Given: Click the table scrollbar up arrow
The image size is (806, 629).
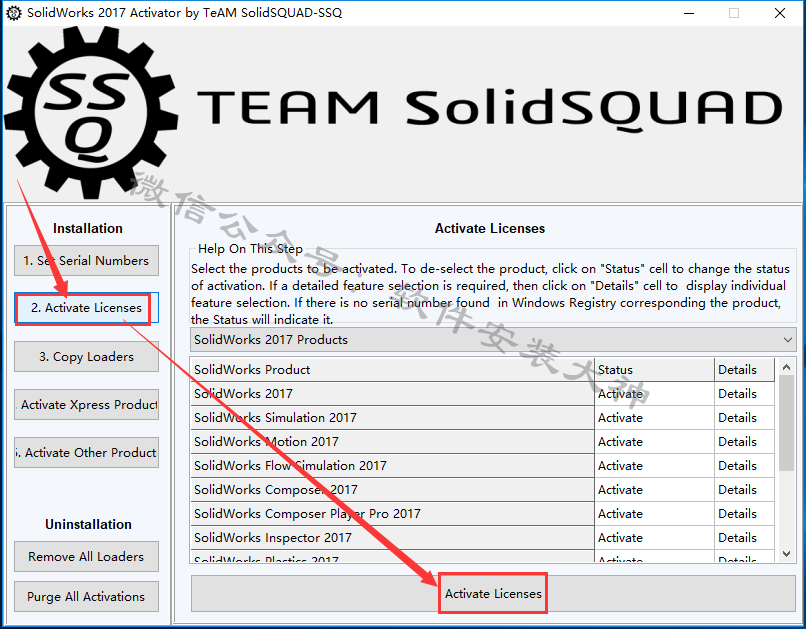Looking at the screenshot, I should click(786, 367).
